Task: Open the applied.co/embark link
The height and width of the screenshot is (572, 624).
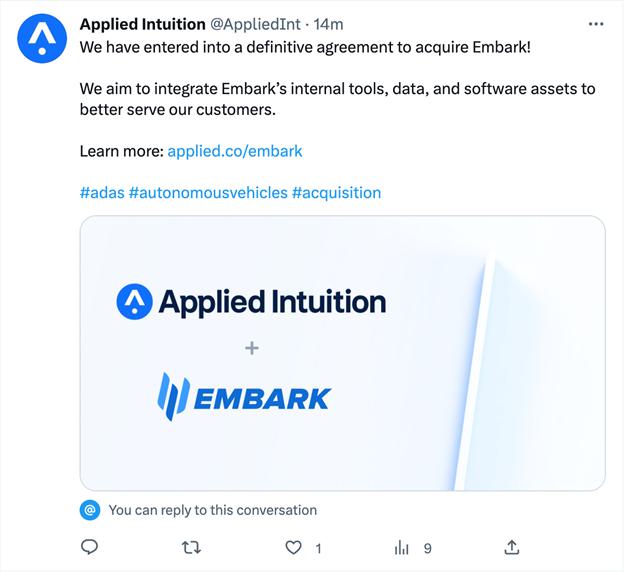Action: 235,151
